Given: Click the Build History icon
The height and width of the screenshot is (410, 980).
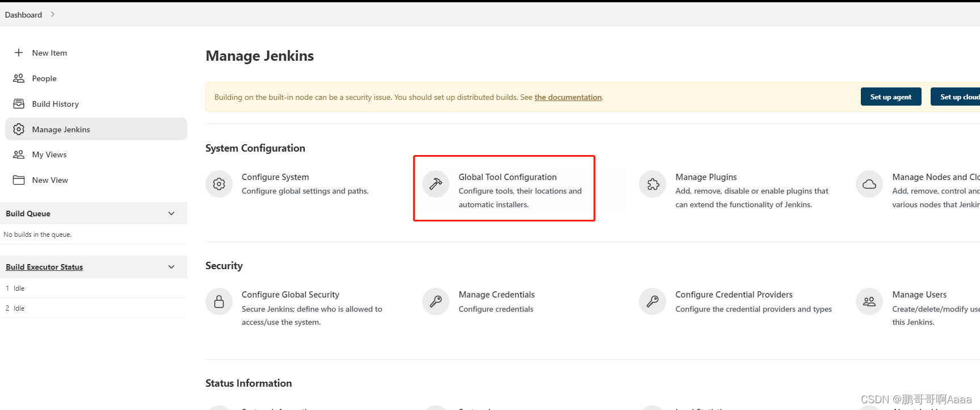Looking at the screenshot, I should (19, 104).
